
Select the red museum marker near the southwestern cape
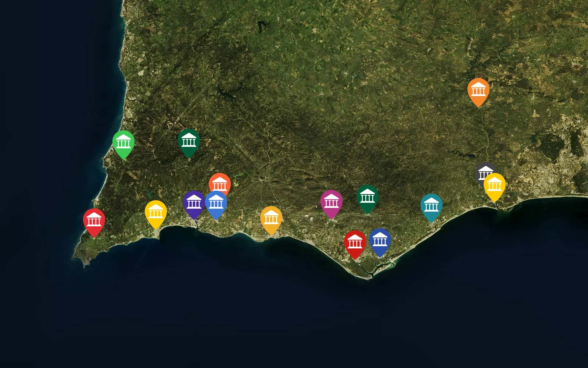coord(94,220)
